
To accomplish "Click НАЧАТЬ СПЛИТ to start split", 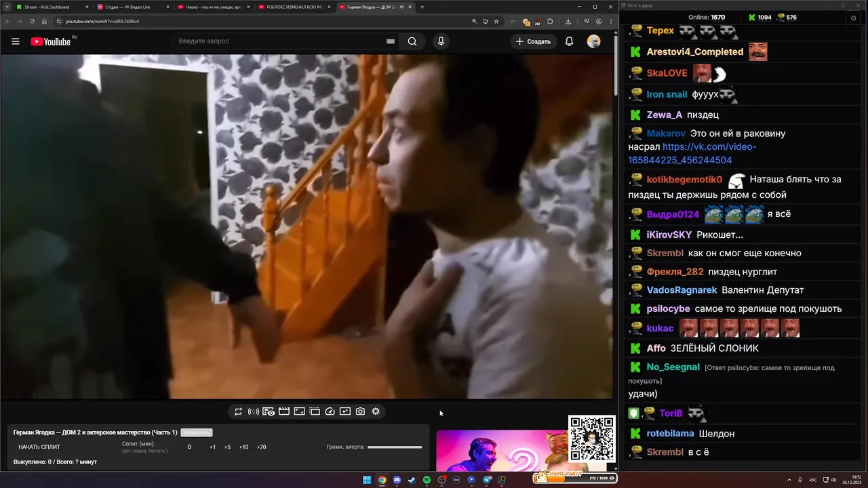I will point(39,447).
